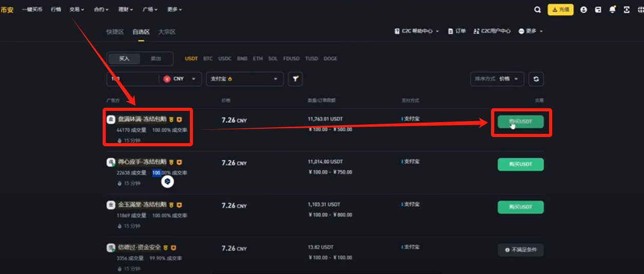Select the ETH coin option
Viewport: 644px width, 274px height.
click(258, 59)
